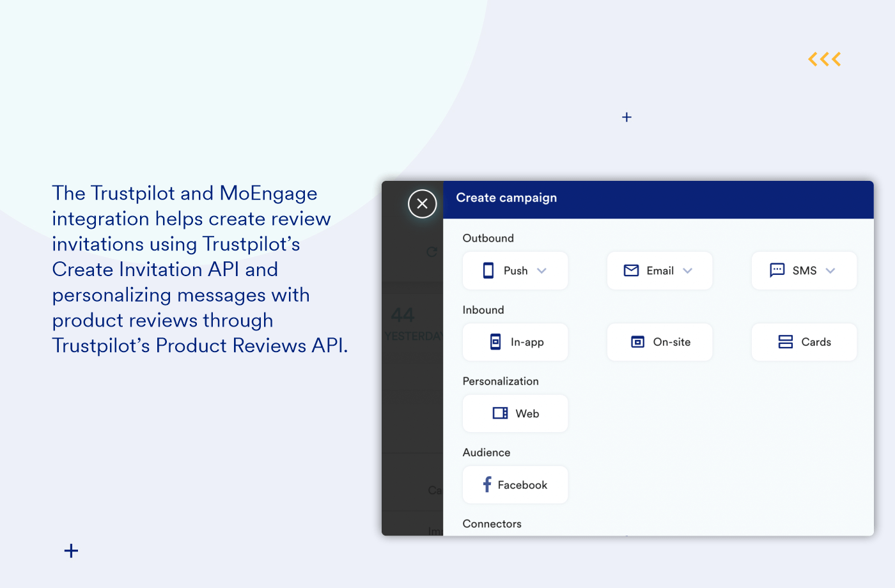
Task: Click the On-site window icon
Action: [x=638, y=342]
